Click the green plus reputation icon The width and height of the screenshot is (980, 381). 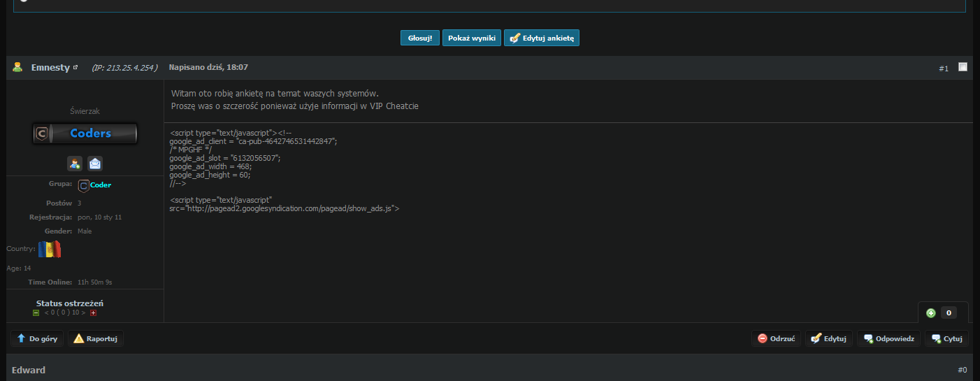pos(930,313)
